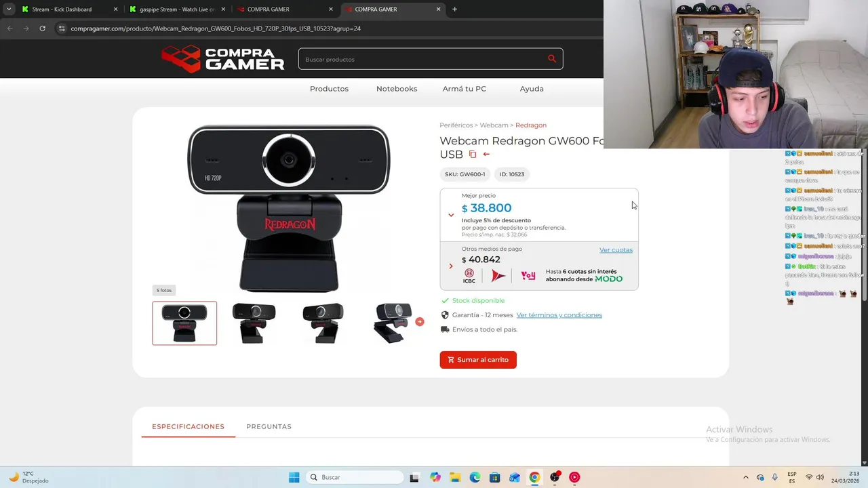Close the gaspipe Stream tab
Screen dimensions: 868x488
223,9
